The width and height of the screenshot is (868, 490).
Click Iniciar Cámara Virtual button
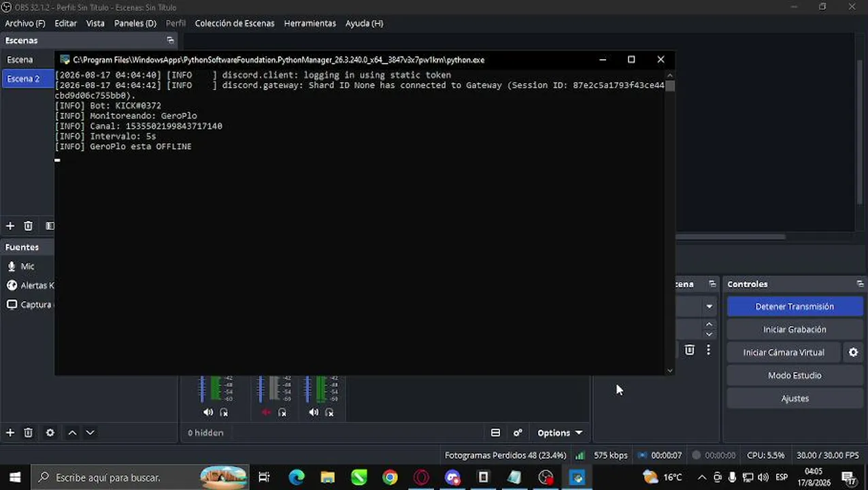click(x=784, y=353)
